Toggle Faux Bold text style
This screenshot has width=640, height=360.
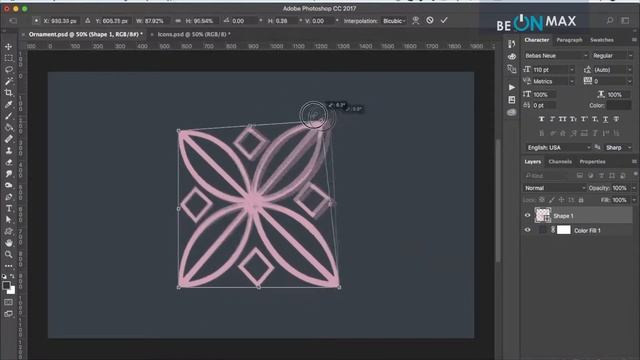(x=541, y=119)
